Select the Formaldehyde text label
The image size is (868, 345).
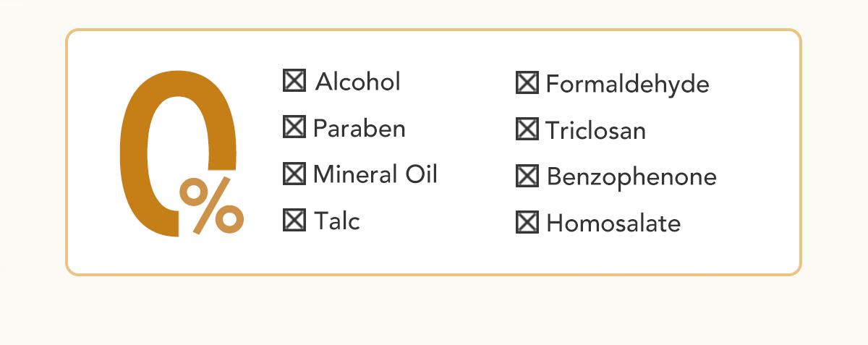(627, 84)
